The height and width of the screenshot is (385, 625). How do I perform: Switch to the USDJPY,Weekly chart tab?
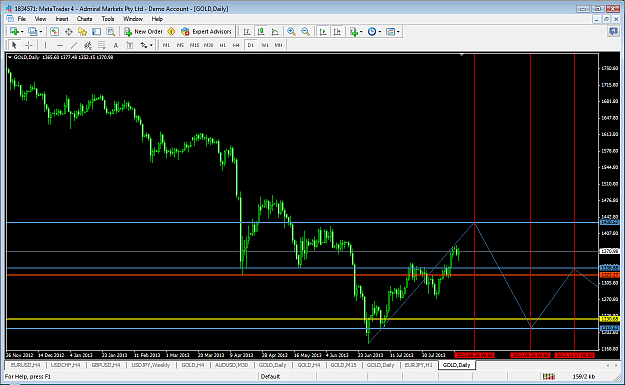(150, 365)
